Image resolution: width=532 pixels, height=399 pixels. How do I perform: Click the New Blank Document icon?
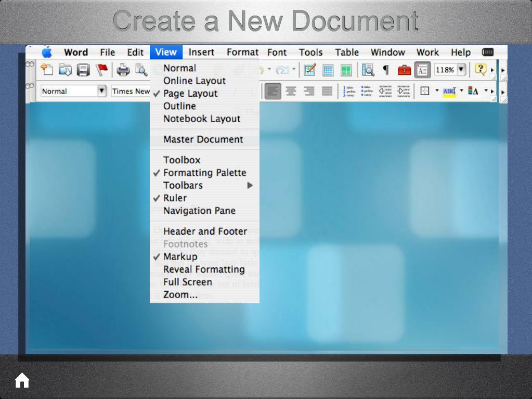pos(47,70)
